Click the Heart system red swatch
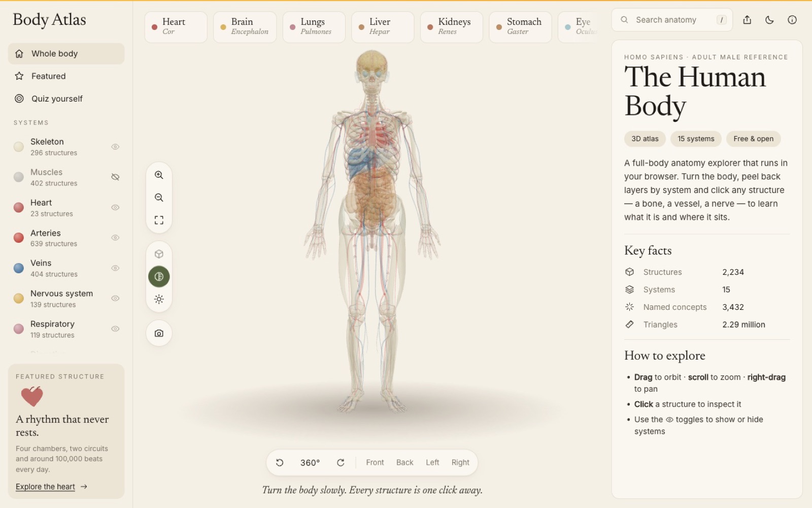This screenshot has height=508, width=812. click(x=19, y=207)
